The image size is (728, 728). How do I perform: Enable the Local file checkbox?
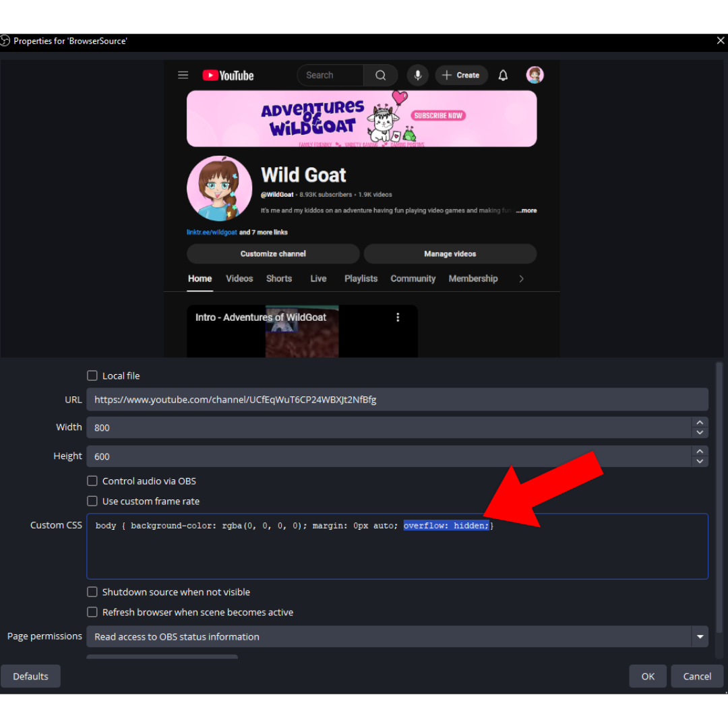pyautogui.click(x=92, y=375)
